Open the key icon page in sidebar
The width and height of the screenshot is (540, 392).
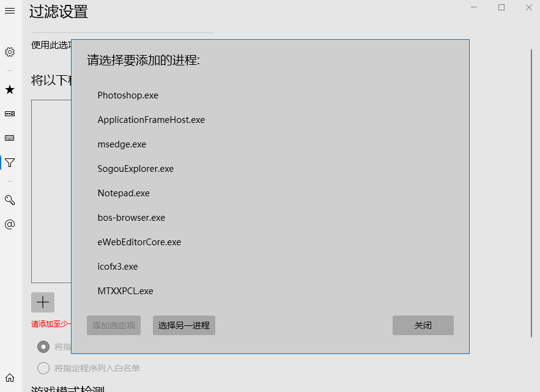click(x=10, y=200)
